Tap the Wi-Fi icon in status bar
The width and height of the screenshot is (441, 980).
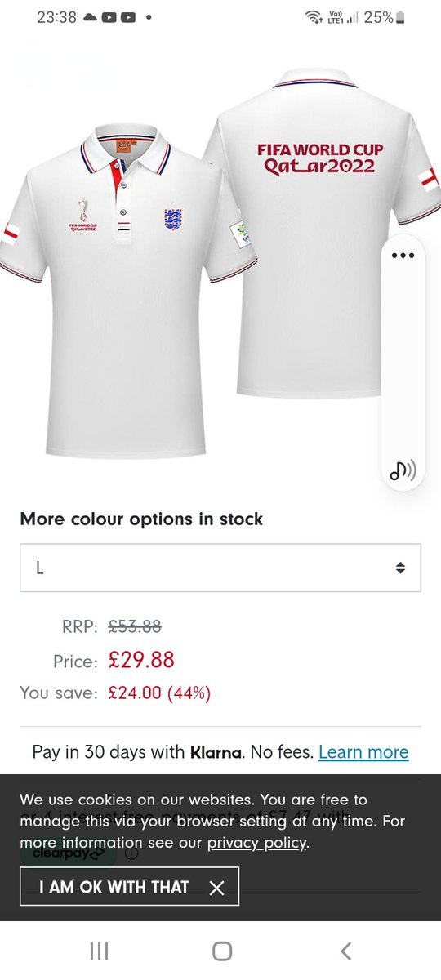[314, 17]
